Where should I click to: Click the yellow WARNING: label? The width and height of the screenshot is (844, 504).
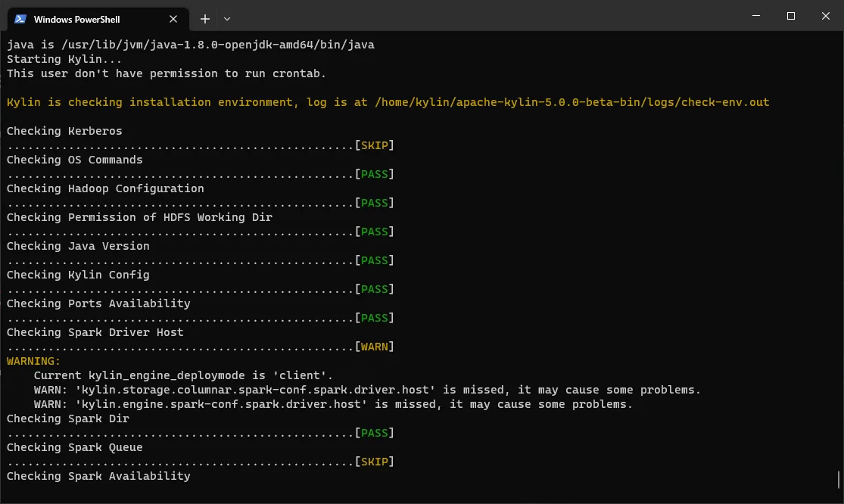tap(33, 361)
